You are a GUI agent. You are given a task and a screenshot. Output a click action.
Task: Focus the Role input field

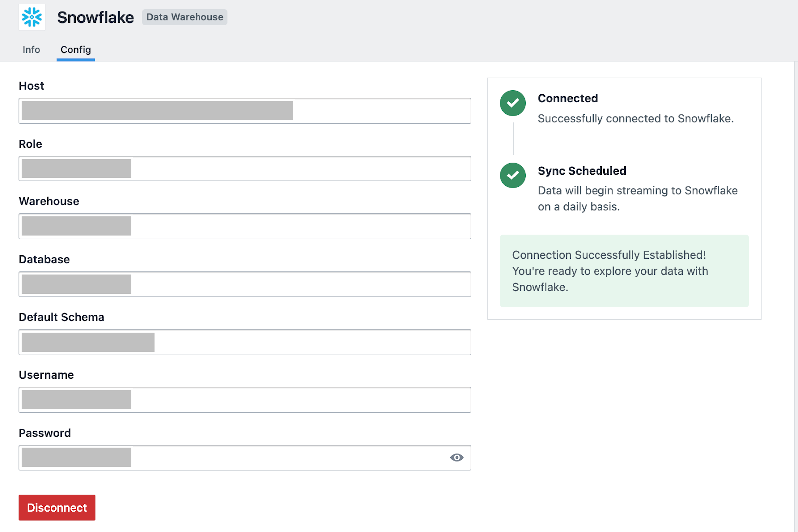(245, 169)
